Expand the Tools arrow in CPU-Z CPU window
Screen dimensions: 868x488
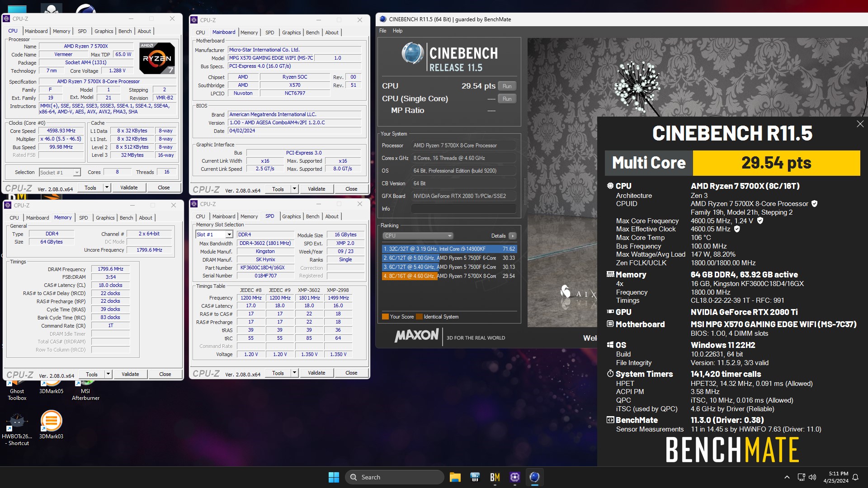[107, 188]
